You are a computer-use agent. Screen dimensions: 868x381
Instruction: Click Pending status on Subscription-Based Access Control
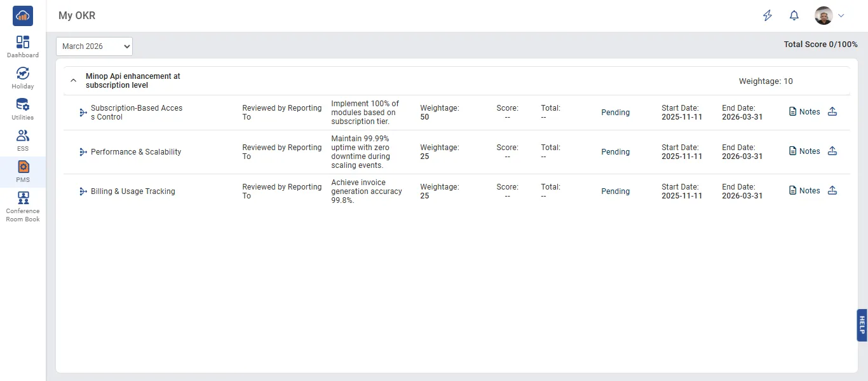(615, 112)
